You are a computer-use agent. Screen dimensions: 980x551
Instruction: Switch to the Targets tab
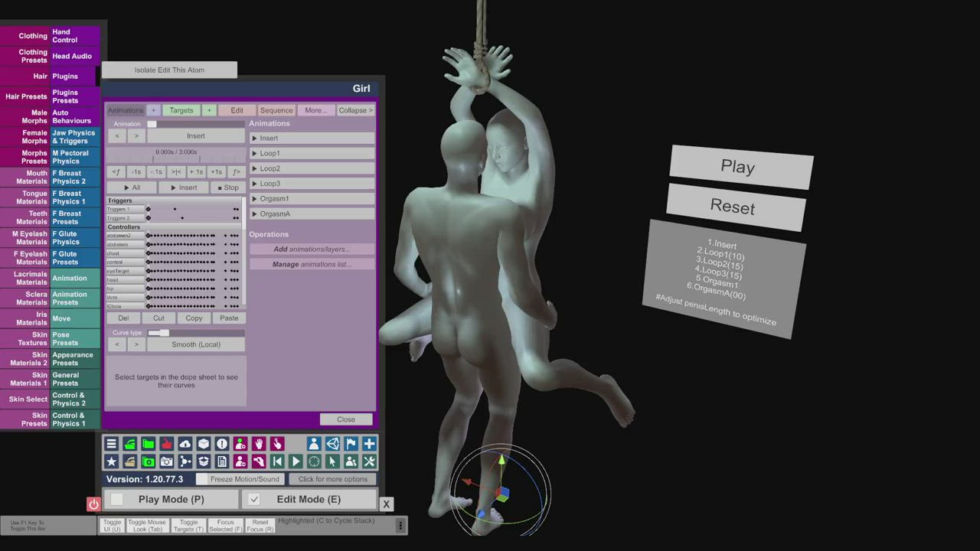coord(181,110)
